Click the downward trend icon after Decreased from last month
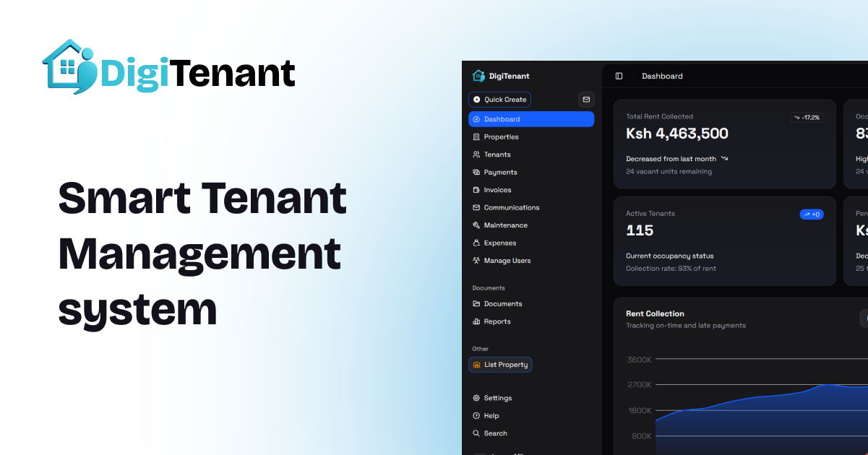 724,158
